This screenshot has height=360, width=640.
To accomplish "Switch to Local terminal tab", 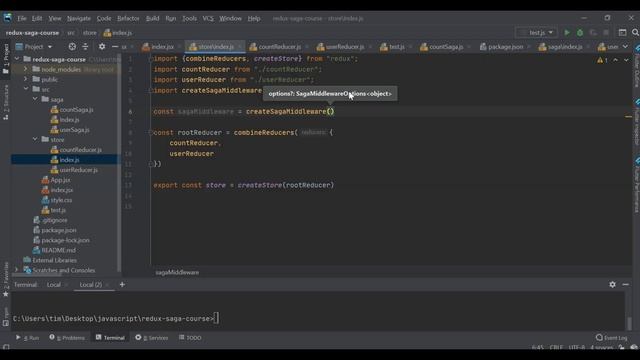I will pos(53,284).
